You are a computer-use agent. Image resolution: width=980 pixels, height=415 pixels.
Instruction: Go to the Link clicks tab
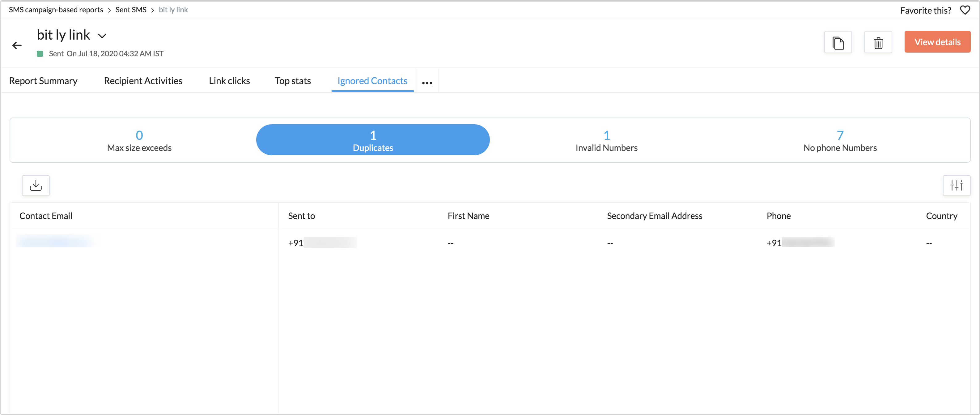pyautogui.click(x=229, y=81)
